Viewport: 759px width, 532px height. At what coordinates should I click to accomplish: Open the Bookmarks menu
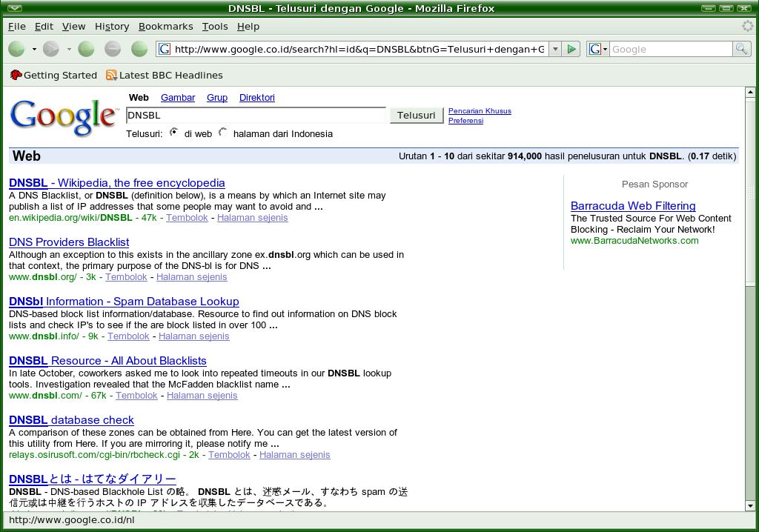pyautogui.click(x=165, y=26)
